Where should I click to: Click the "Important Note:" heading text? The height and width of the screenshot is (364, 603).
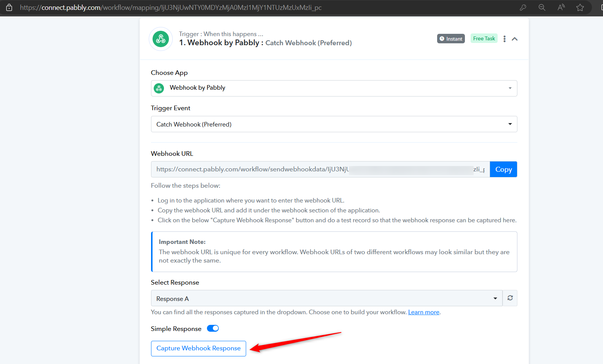[x=182, y=242]
